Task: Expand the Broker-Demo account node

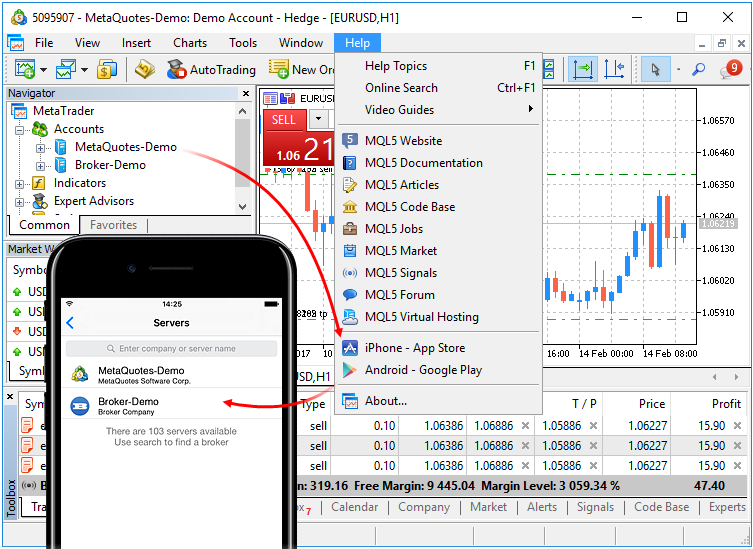Action: [x=41, y=166]
